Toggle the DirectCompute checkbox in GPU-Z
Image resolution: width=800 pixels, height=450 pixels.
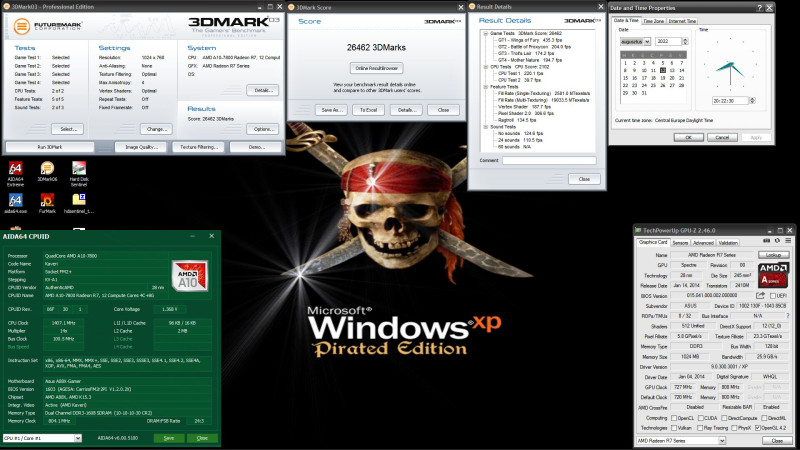coord(724,418)
